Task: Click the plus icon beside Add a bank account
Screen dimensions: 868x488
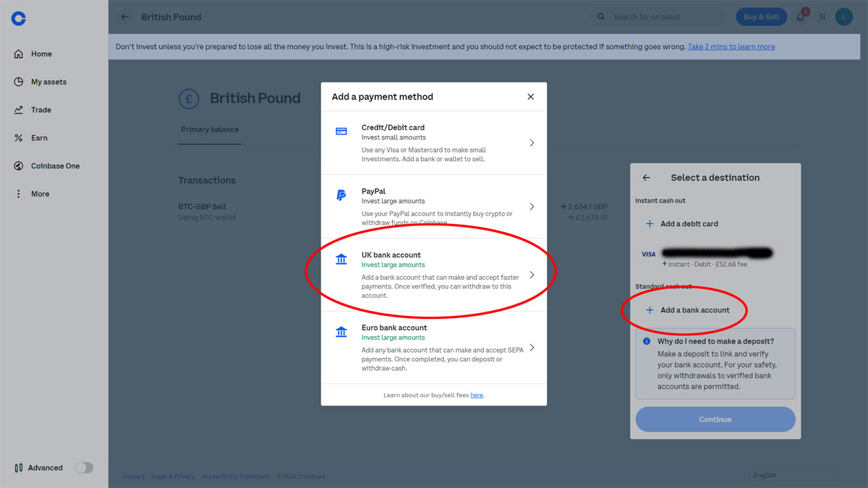Action: click(650, 310)
